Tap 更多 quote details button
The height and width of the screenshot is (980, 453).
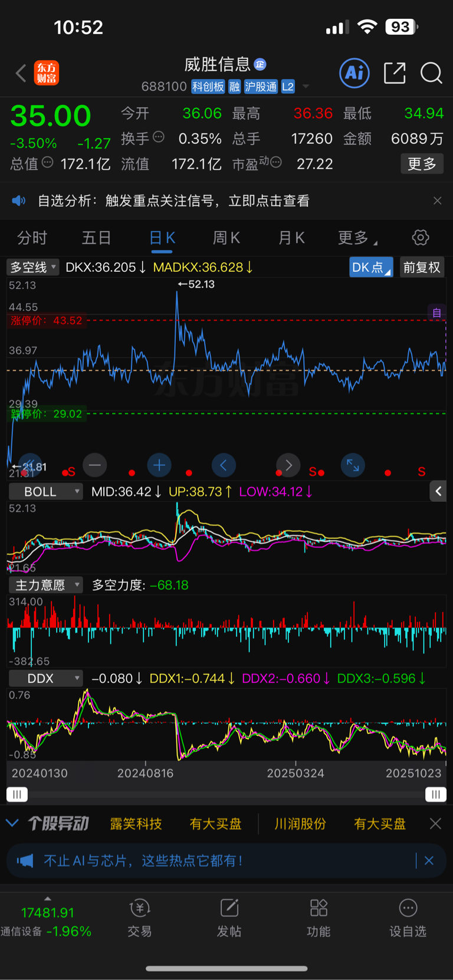tap(422, 163)
